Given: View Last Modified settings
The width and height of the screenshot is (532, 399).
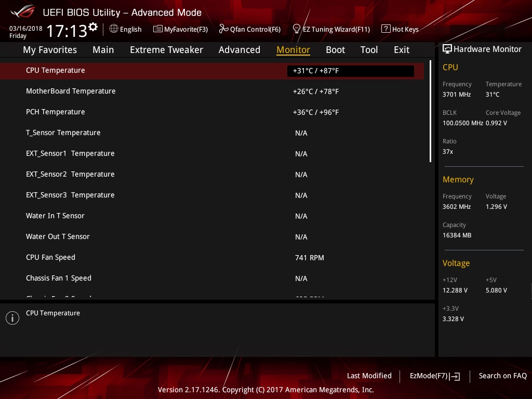Looking at the screenshot, I should pos(369,376).
